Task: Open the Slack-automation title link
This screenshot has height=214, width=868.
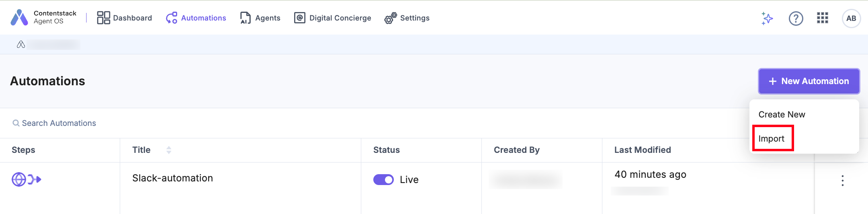Action: [x=172, y=178]
